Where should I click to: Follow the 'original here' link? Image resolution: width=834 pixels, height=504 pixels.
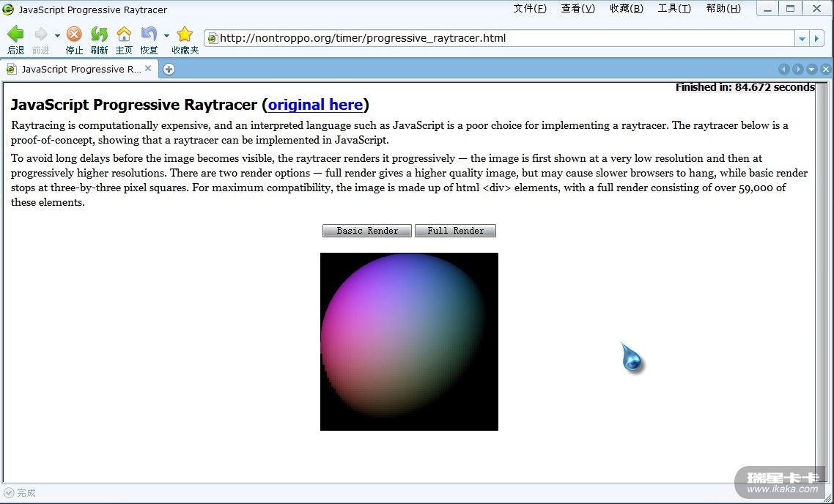coord(315,105)
